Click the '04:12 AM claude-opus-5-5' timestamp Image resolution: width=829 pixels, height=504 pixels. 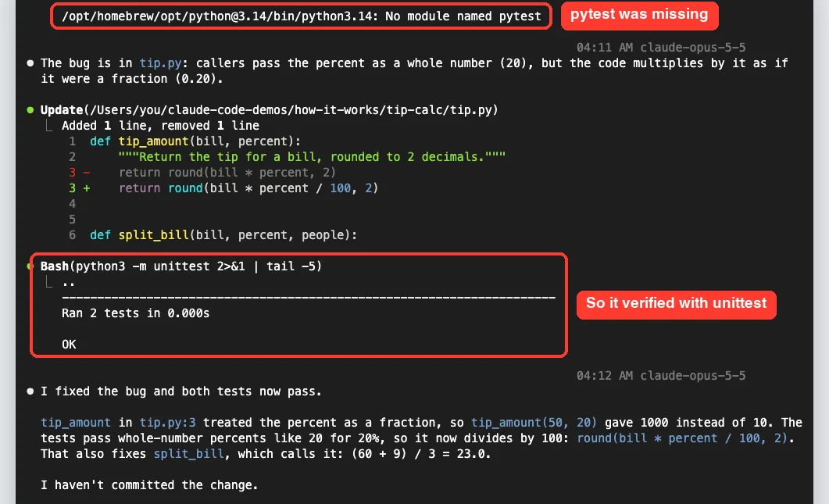click(661, 376)
